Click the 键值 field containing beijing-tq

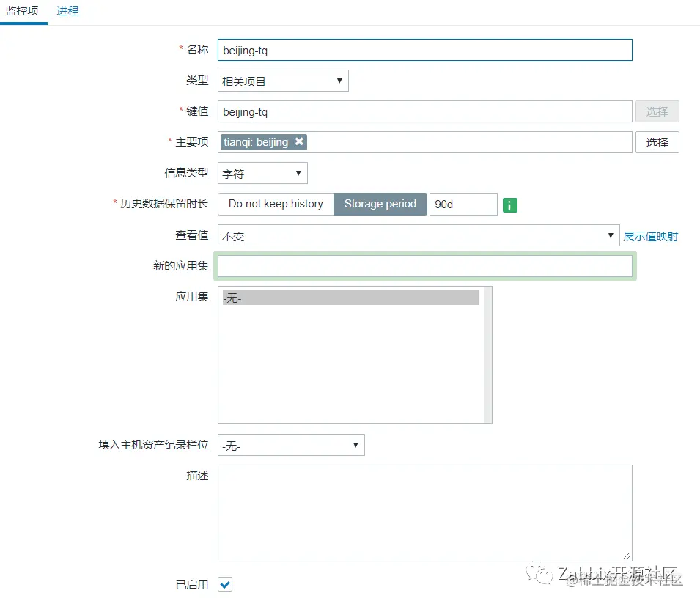[x=425, y=111]
